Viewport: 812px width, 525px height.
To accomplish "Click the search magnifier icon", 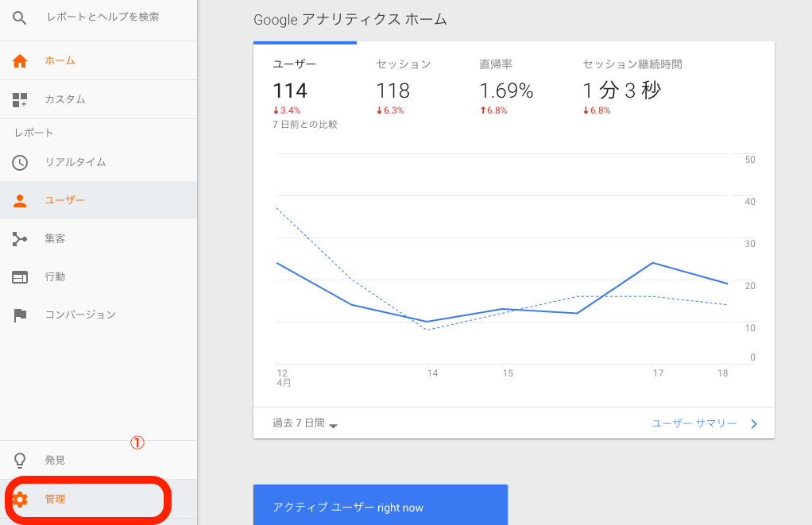I will pyautogui.click(x=20, y=18).
